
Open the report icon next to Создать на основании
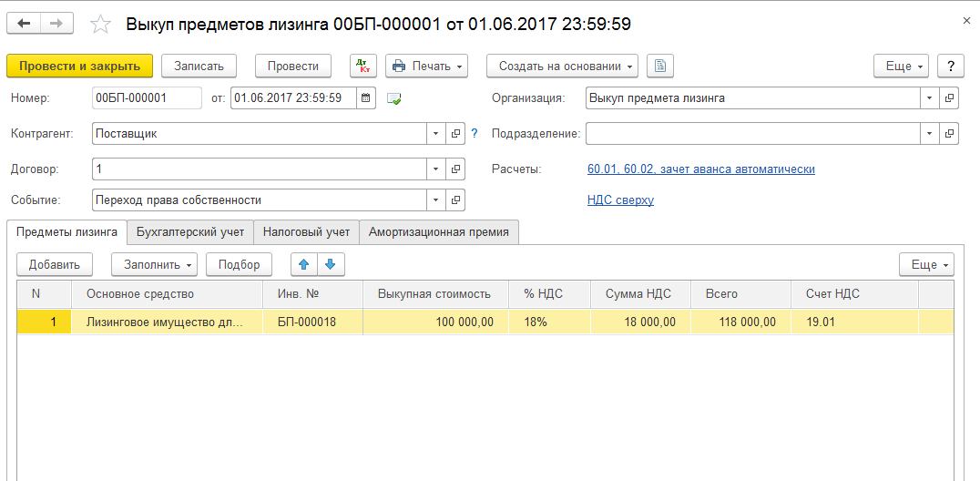660,66
